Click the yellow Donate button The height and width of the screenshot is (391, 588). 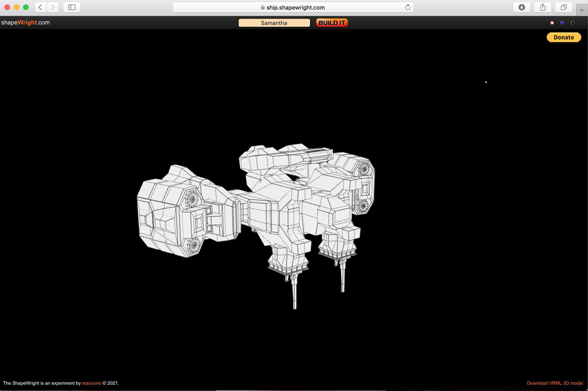pyautogui.click(x=564, y=37)
